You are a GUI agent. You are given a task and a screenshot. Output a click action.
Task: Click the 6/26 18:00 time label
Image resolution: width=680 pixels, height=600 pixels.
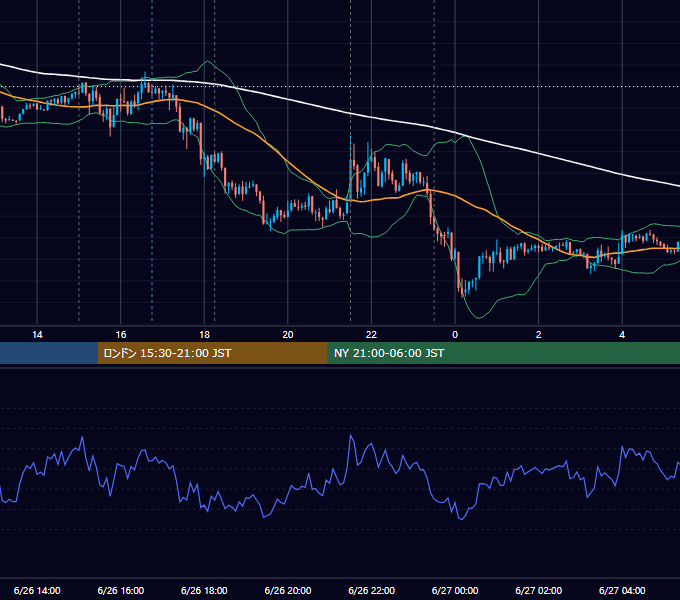[204, 590]
